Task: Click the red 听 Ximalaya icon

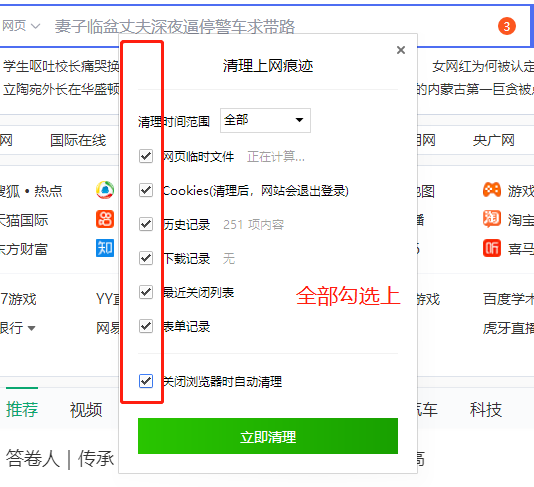Action: pyautogui.click(x=492, y=248)
